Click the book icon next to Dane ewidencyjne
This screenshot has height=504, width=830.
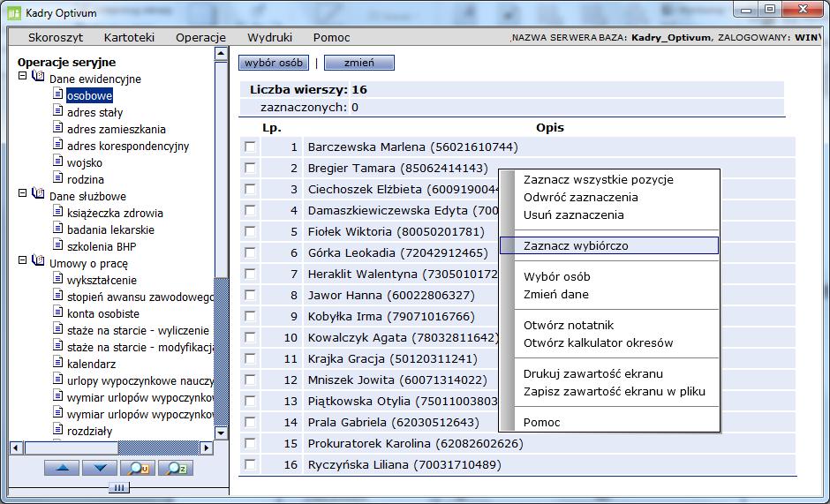coord(38,76)
